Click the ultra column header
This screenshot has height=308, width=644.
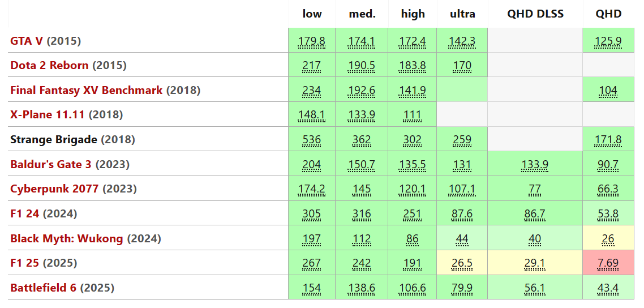coord(462,14)
